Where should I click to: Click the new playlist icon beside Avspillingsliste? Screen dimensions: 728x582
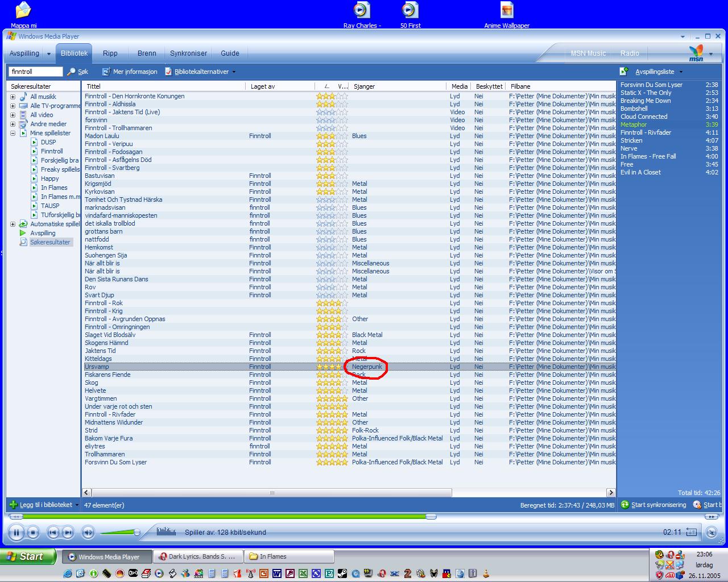pos(624,71)
